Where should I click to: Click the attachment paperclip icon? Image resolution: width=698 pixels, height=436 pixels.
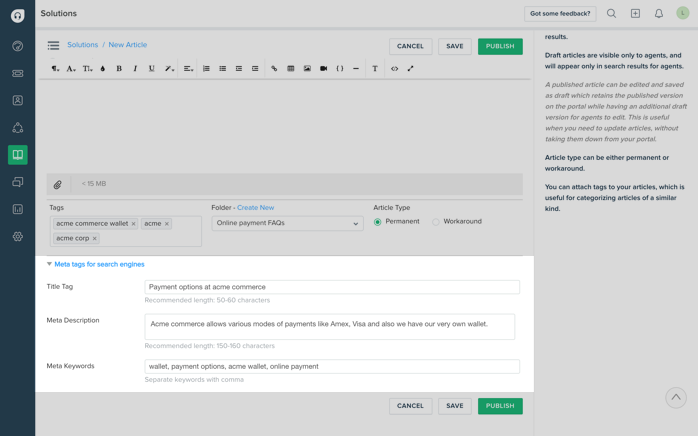tap(58, 184)
